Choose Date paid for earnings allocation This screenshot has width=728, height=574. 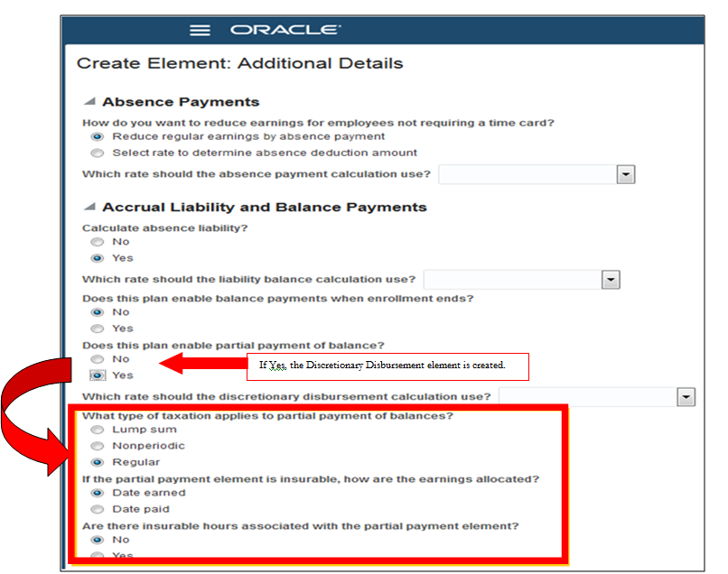click(98, 509)
